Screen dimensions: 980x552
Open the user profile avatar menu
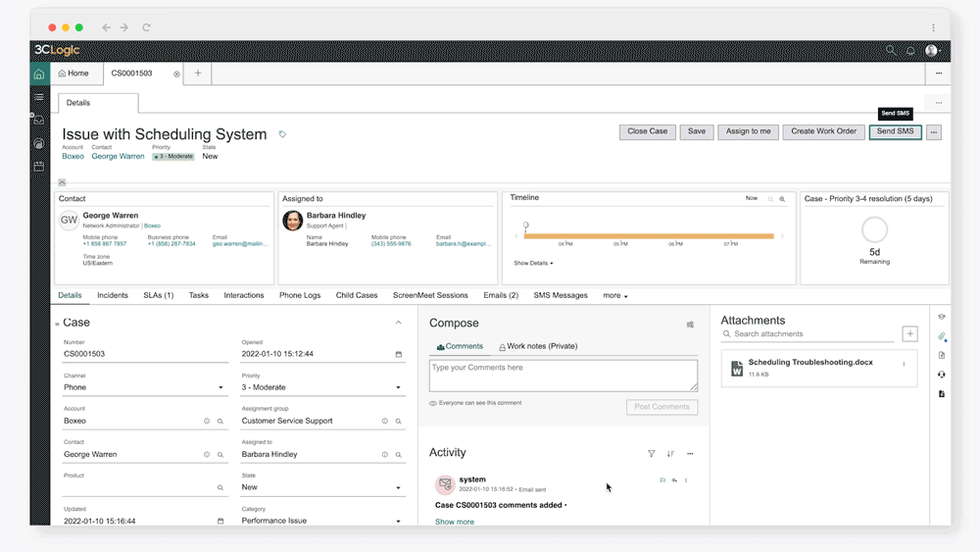932,51
